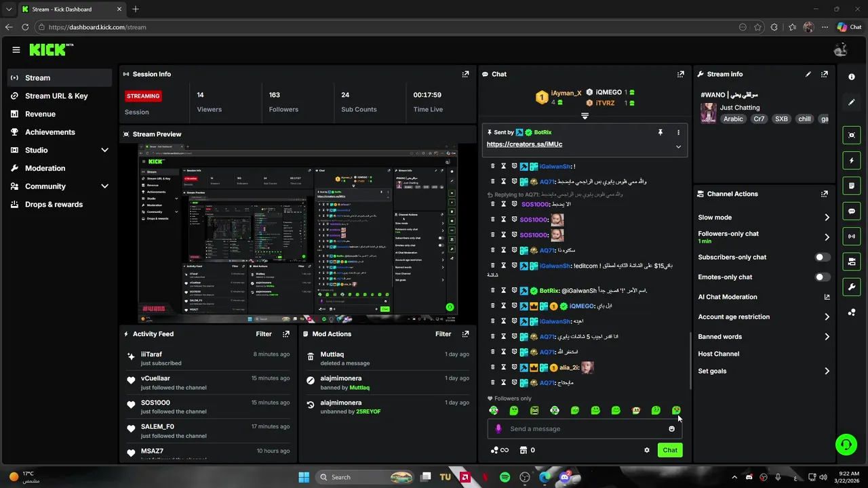
Task: Open Set goals options arrow
Action: 827,371
